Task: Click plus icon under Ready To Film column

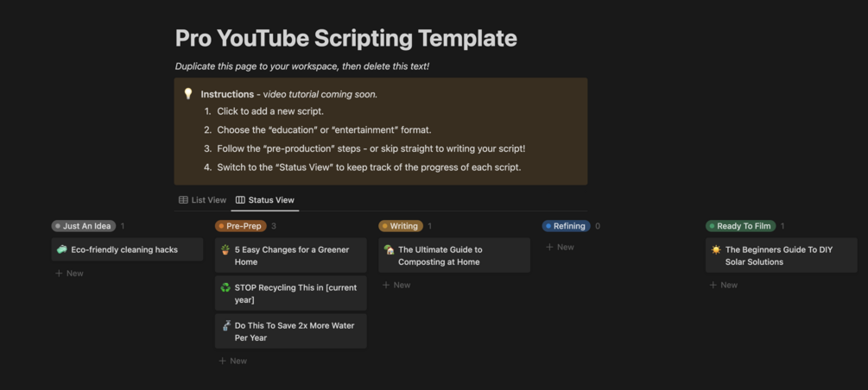Action: tap(713, 285)
